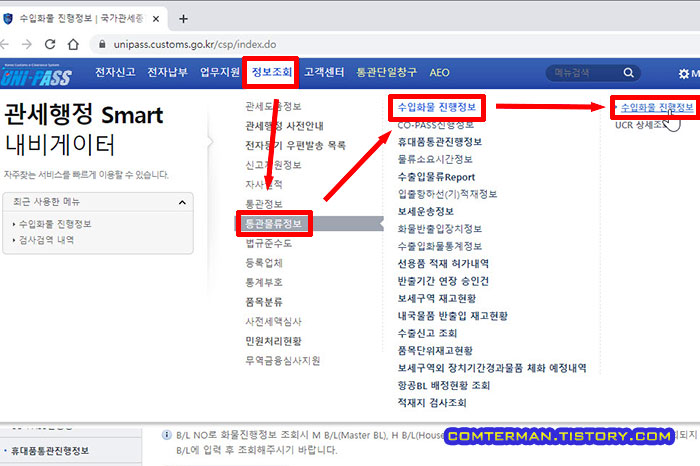
Task: Click 물류소요시간정보 link
Action: point(435,159)
